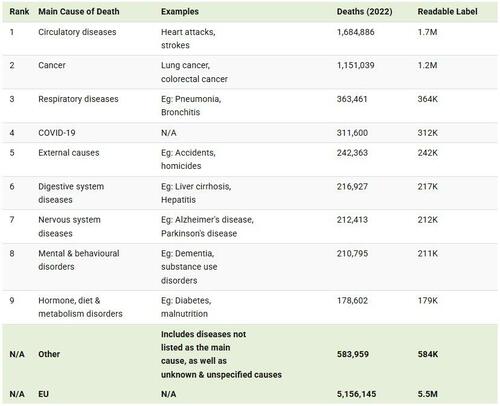Click the 311,600 deaths figure
Screen dimensions: 500x406
pos(352,133)
